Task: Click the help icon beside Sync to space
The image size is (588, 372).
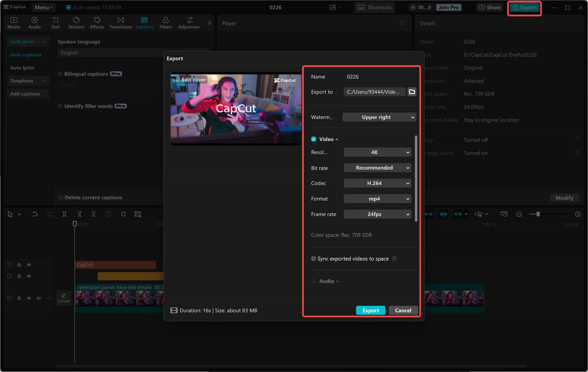Action: [394, 259]
